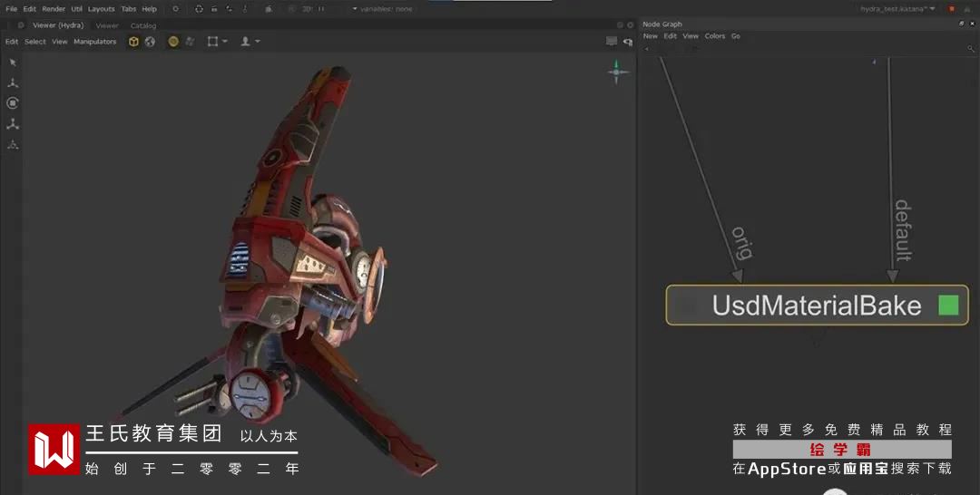Image resolution: width=980 pixels, height=495 pixels.
Task: Open the viewer's View menu
Action: coord(59,42)
